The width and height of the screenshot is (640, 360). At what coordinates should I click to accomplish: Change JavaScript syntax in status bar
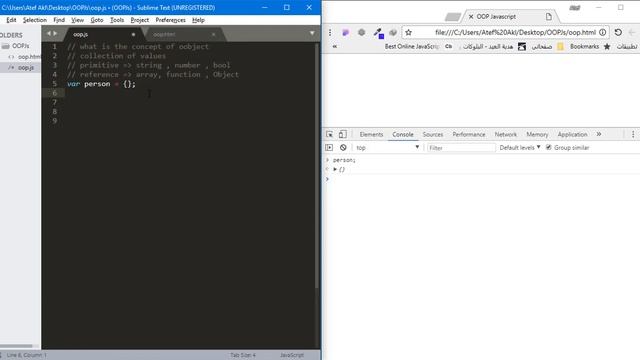click(x=292, y=355)
